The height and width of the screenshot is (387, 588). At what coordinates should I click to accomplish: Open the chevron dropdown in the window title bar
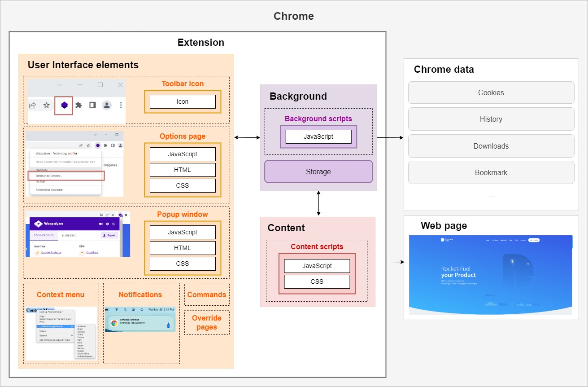[60, 85]
